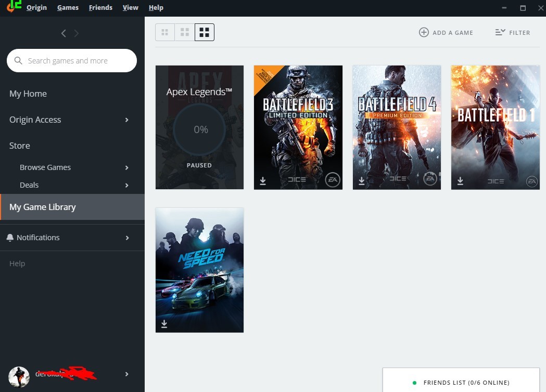This screenshot has width=546, height=392.
Task: Go back with the left arrow
Action: click(64, 33)
